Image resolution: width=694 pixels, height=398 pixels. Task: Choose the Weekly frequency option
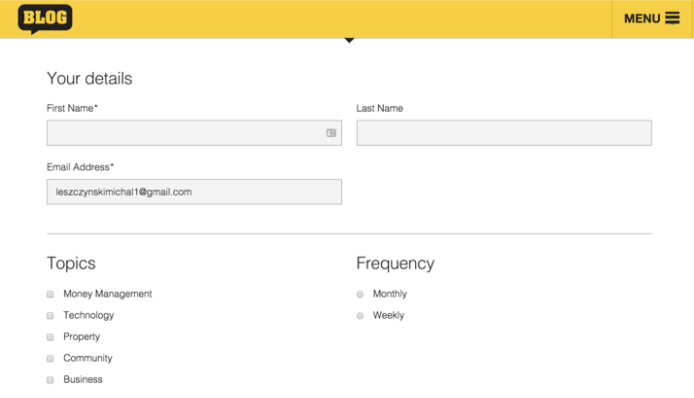click(360, 316)
